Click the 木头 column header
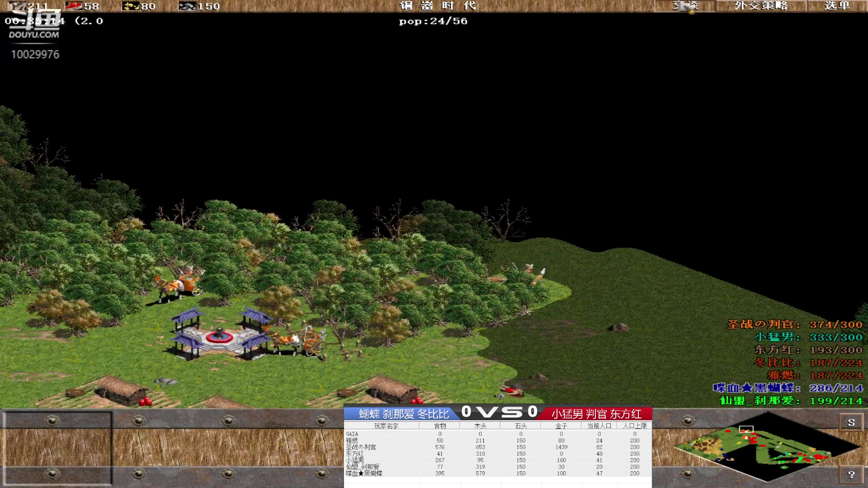 pos(480,426)
